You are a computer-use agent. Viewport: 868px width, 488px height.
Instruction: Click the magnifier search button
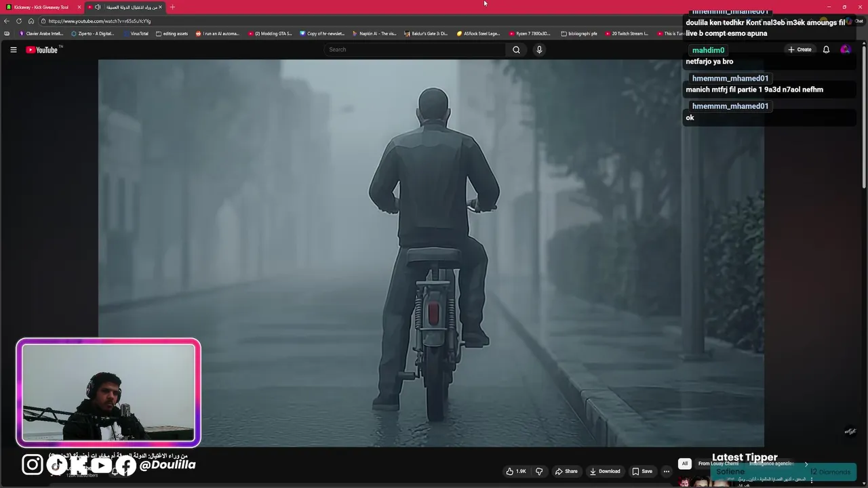[516, 49]
